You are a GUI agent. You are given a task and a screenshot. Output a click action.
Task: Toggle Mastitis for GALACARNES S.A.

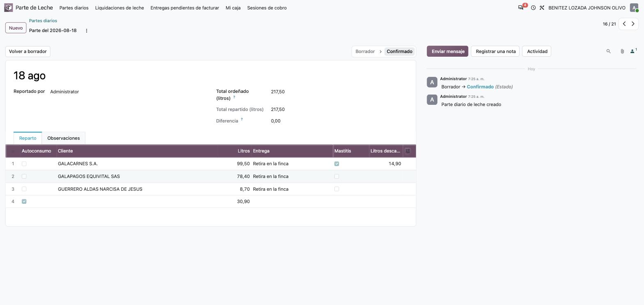pos(337,164)
